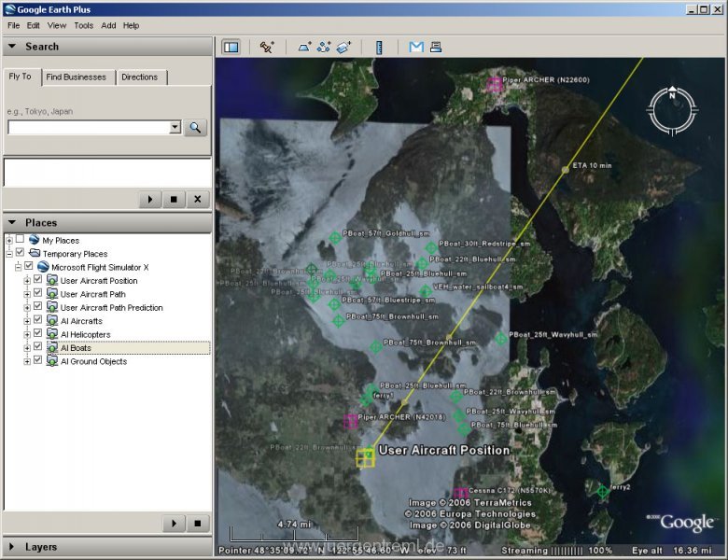
Task: Open the File menu
Action: (x=13, y=25)
